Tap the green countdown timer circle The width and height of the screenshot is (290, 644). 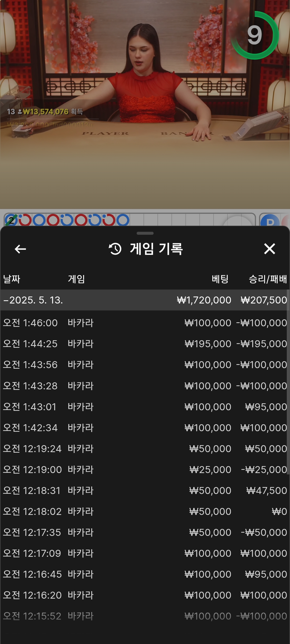click(255, 35)
